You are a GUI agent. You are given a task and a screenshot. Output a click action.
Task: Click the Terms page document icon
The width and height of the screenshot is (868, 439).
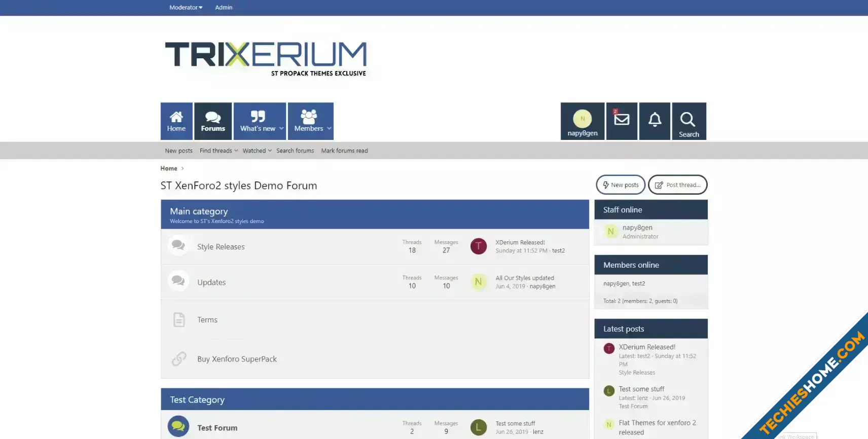click(179, 319)
